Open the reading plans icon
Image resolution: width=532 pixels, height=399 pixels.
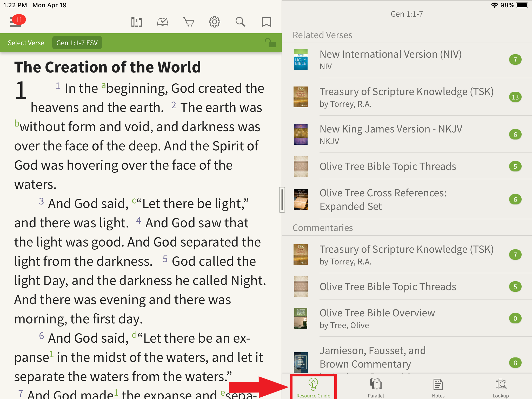[163, 22]
